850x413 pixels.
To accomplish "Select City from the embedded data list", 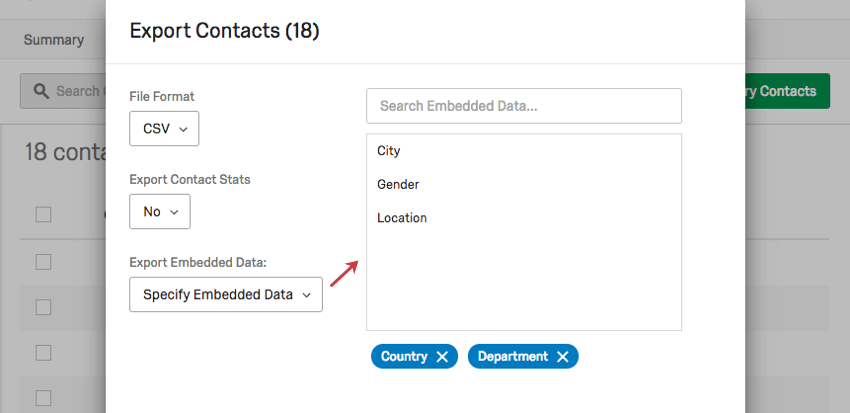I will pyautogui.click(x=389, y=151).
